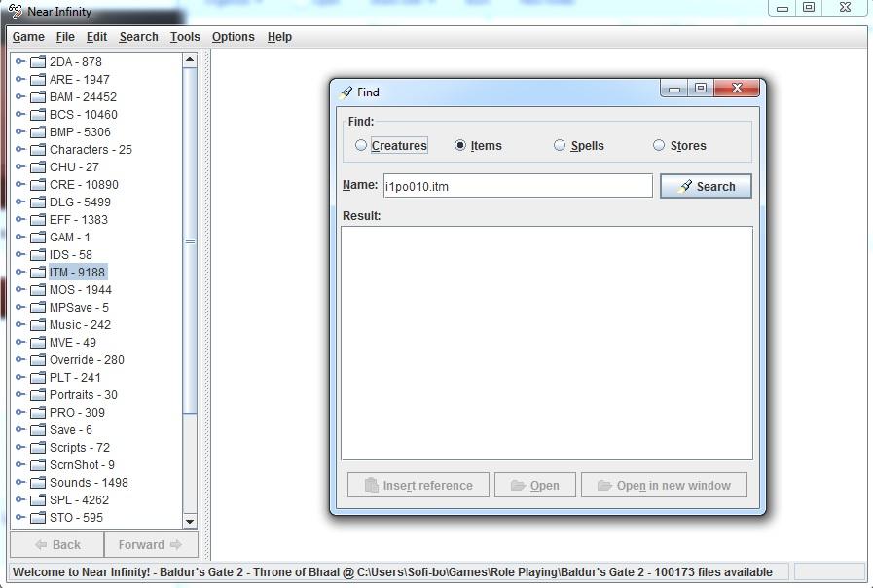Select the Characters - 25 tree item
This screenshot has height=588, width=873.
click(91, 150)
